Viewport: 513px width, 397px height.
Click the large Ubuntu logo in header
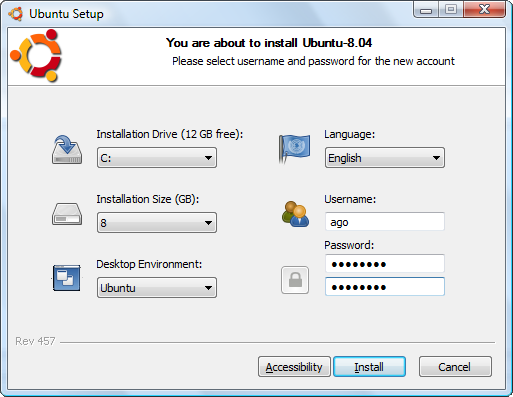coord(36,55)
